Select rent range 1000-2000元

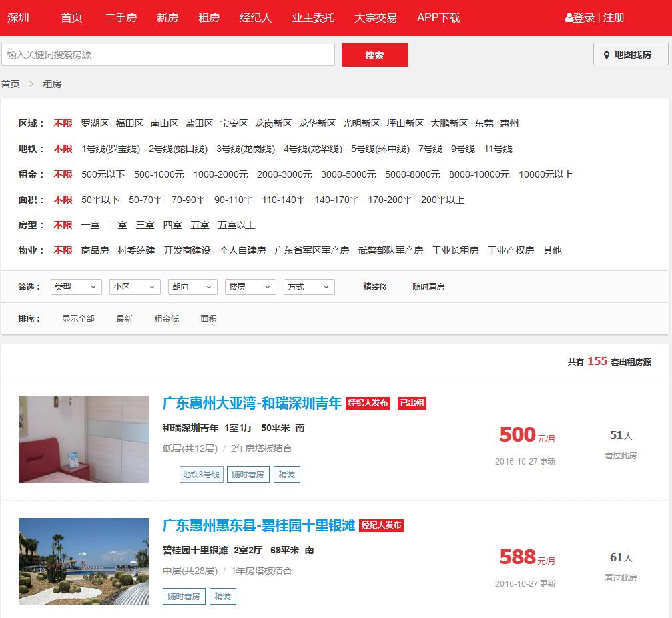click(220, 174)
